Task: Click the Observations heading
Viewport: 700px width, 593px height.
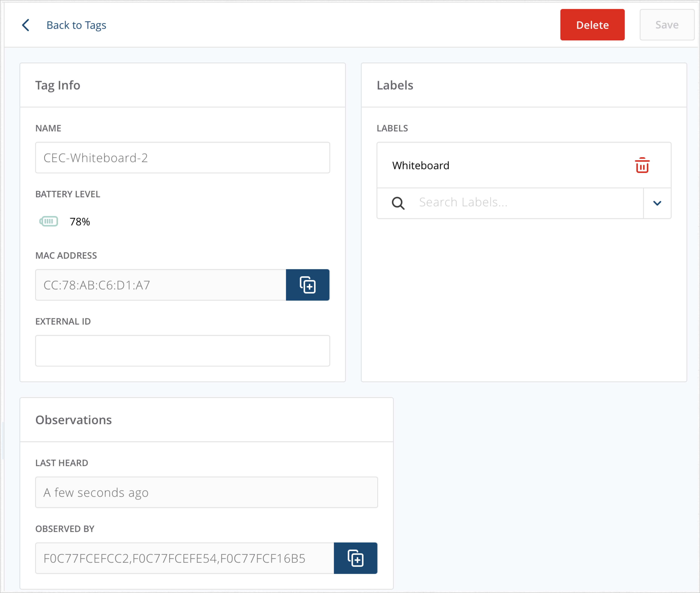Action: (x=74, y=420)
